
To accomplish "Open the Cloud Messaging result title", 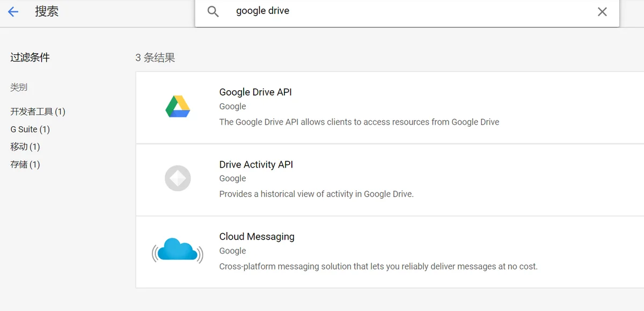I will (257, 236).
